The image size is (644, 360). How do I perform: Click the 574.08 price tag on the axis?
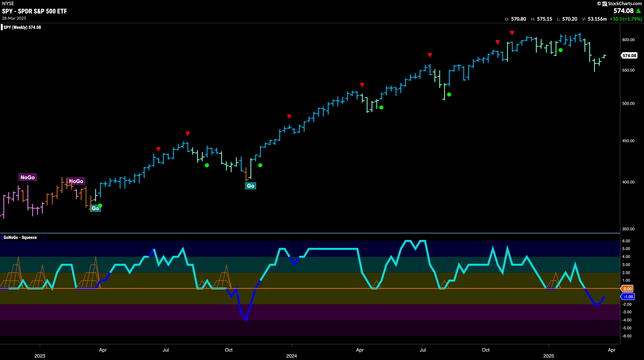click(x=629, y=56)
